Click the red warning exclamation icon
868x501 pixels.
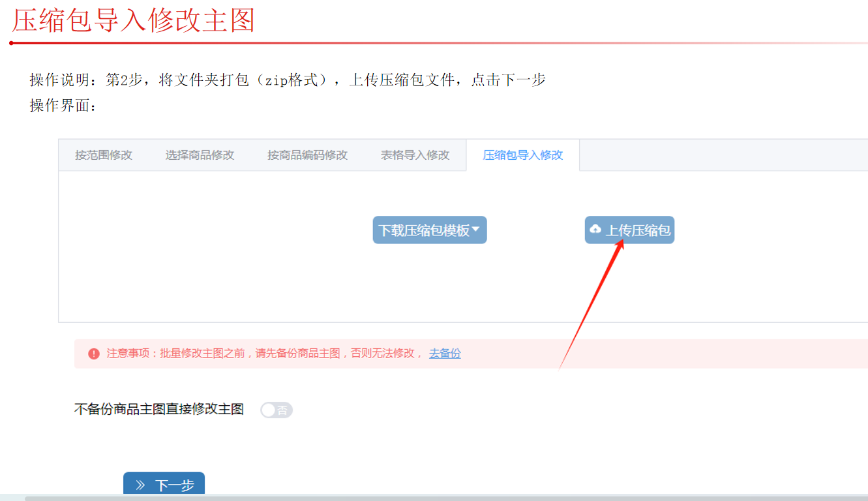94,354
